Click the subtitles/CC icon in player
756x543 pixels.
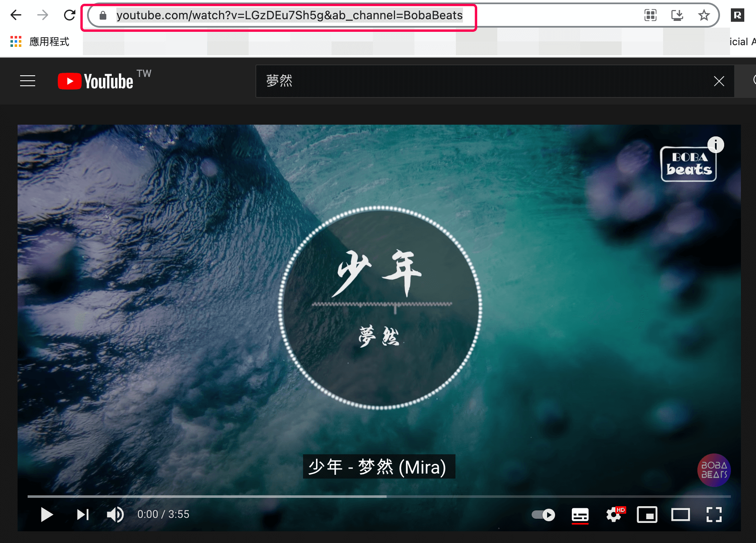[580, 515]
